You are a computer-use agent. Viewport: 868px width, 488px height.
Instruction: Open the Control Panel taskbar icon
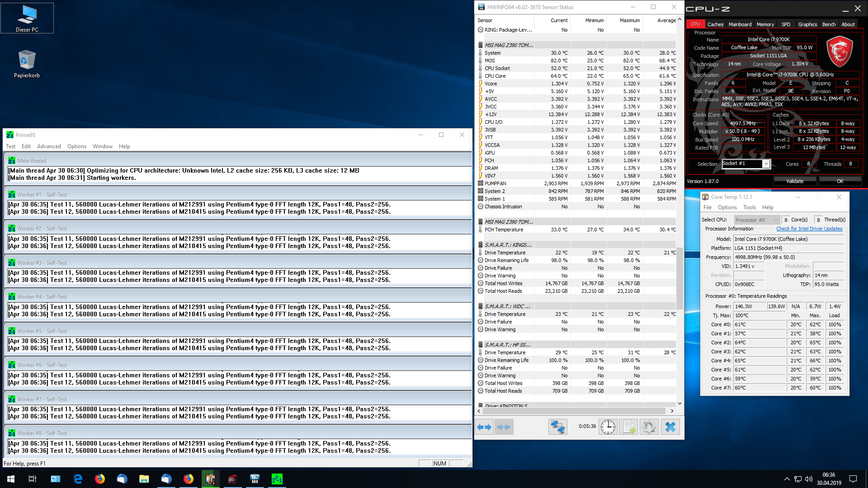pyautogui.click(x=56, y=479)
